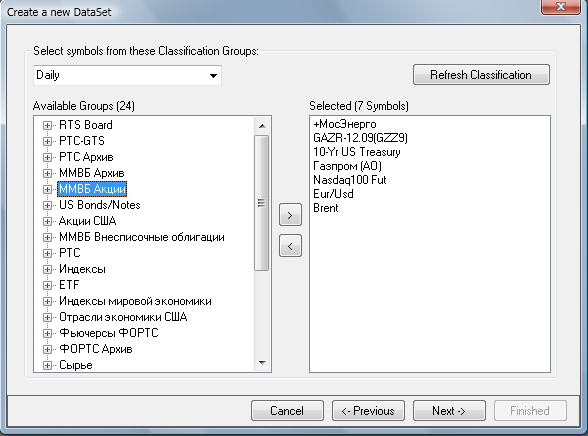This screenshot has height=436, width=588.
Task: Select Eur/Usd symbol
Action: click(333, 194)
